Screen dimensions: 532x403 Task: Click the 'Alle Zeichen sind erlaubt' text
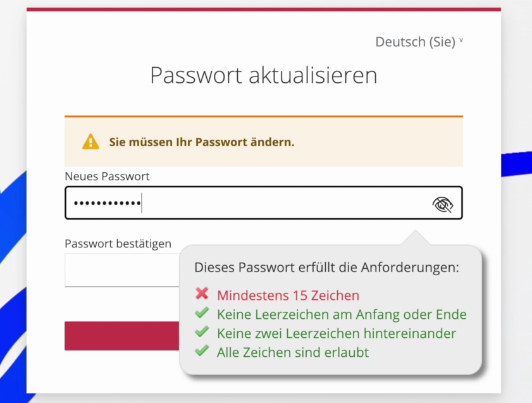(x=292, y=352)
